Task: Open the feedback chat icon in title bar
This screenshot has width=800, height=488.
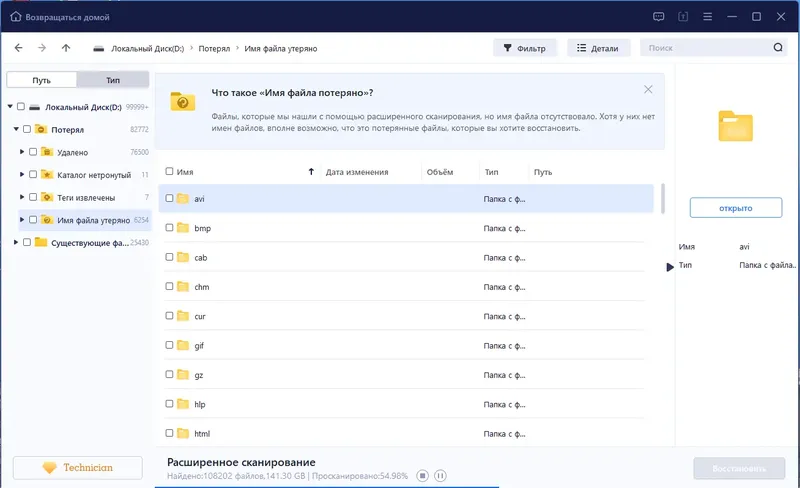Action: 659,17
